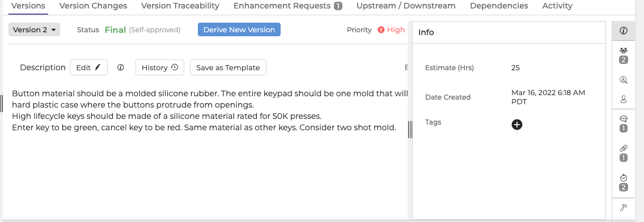Open description History
The height and width of the screenshot is (222, 644).
coord(160,68)
